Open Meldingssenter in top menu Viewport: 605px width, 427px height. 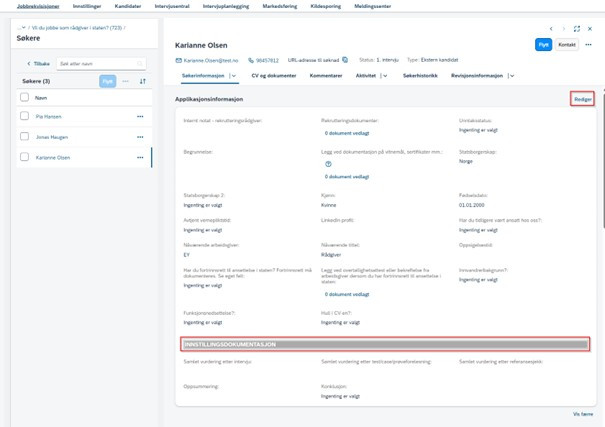[x=373, y=6]
